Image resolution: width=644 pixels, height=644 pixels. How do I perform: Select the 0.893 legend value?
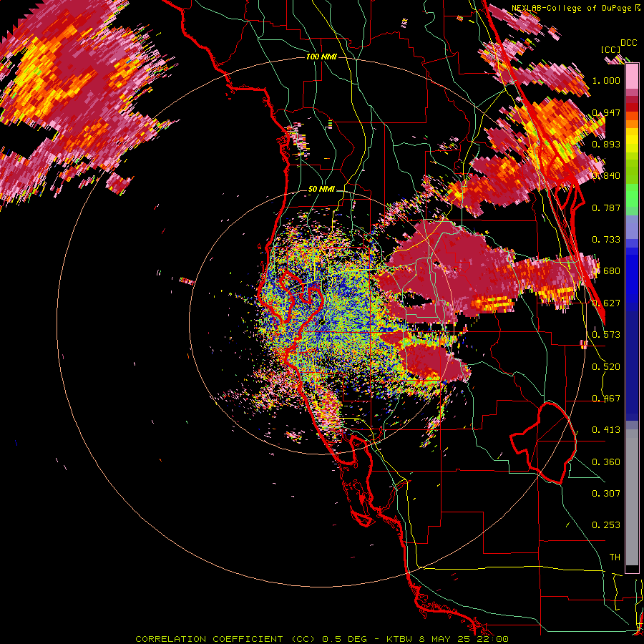(606, 144)
